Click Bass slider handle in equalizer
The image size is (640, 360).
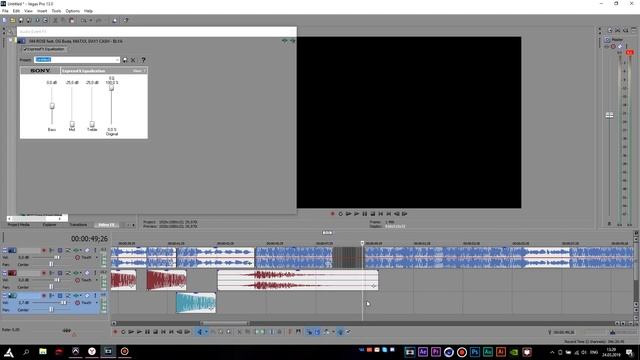point(52,106)
